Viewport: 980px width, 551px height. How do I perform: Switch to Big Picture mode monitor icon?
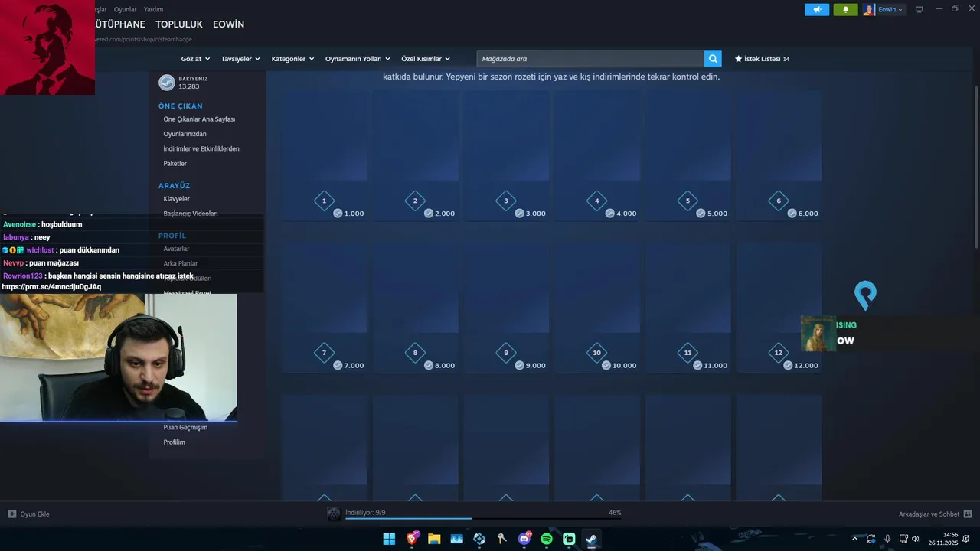pyautogui.click(x=920, y=9)
